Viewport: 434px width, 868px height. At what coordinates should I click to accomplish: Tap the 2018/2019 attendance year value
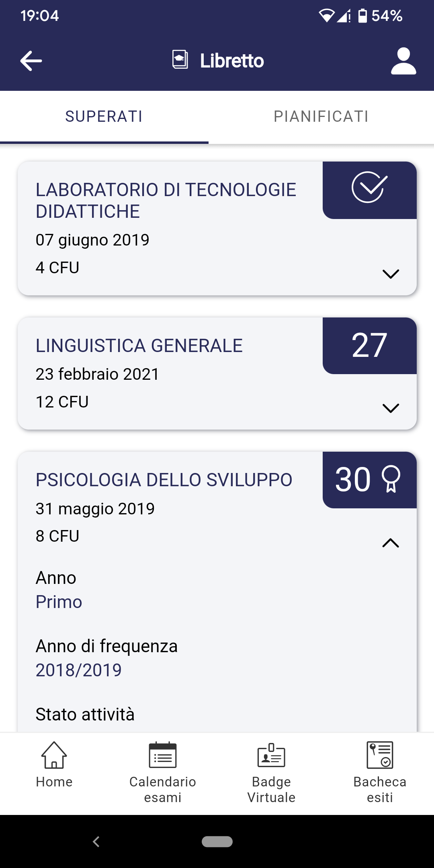tap(79, 670)
